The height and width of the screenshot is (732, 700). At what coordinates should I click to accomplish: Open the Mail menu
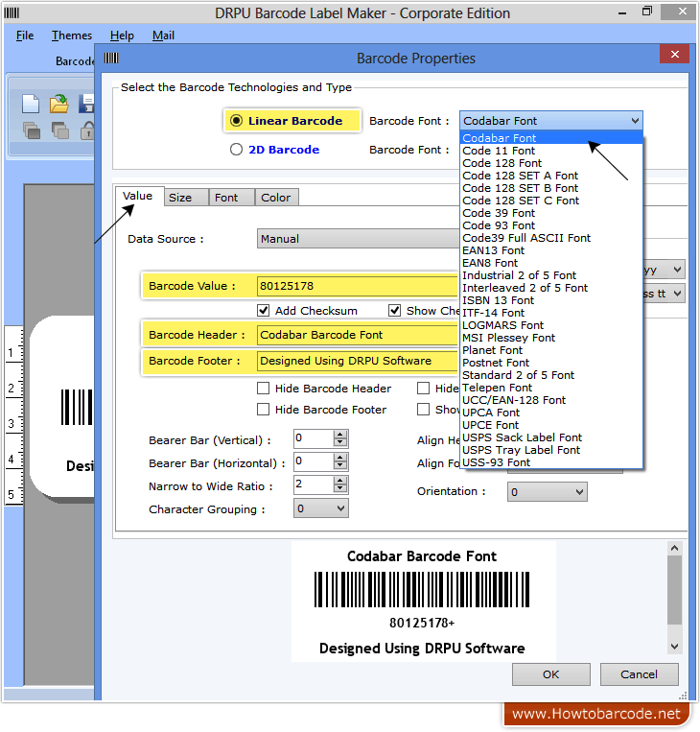(x=163, y=35)
